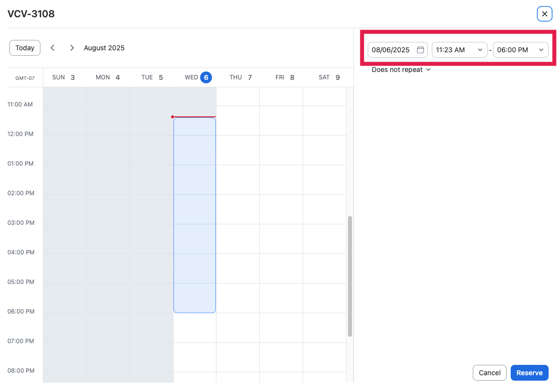559x392 pixels.
Task: Confirm booking with the Reserve button
Action: click(529, 373)
